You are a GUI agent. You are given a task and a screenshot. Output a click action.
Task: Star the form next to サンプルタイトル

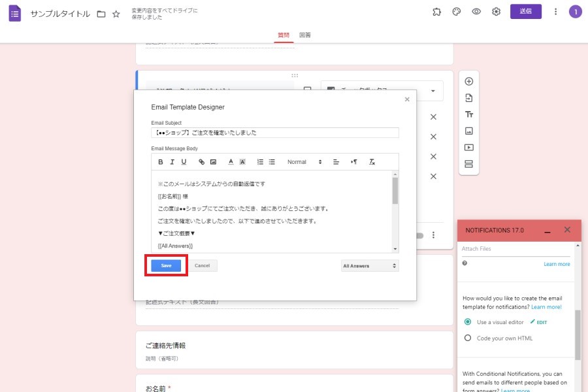(116, 14)
